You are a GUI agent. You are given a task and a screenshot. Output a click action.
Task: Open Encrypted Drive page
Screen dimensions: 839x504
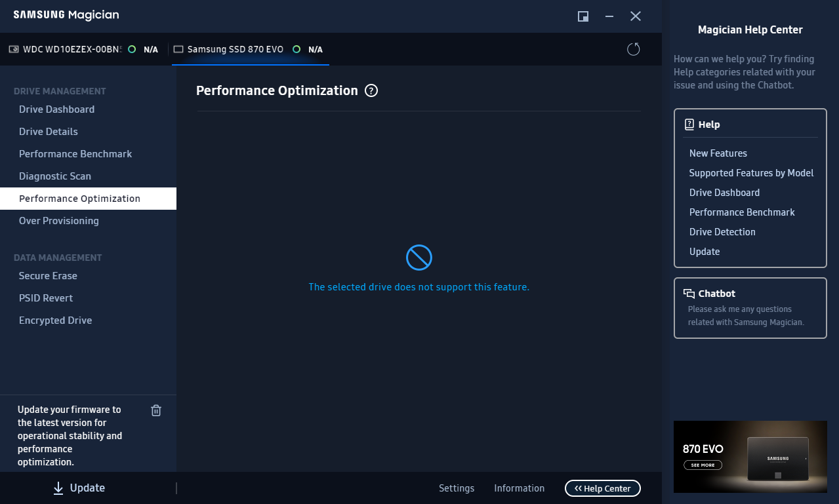pyautogui.click(x=55, y=320)
